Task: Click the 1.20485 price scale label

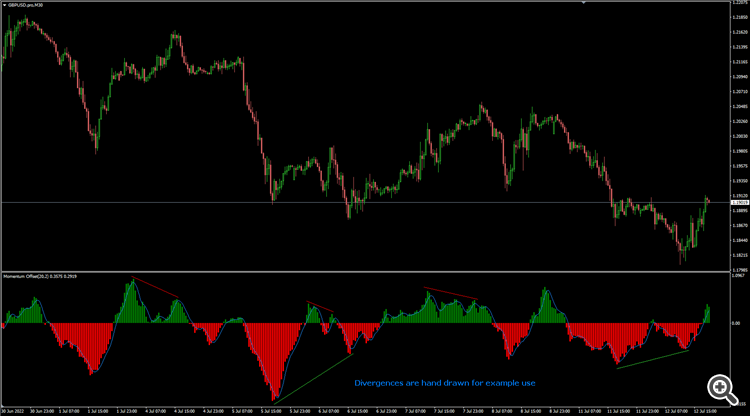Action: 739,106
